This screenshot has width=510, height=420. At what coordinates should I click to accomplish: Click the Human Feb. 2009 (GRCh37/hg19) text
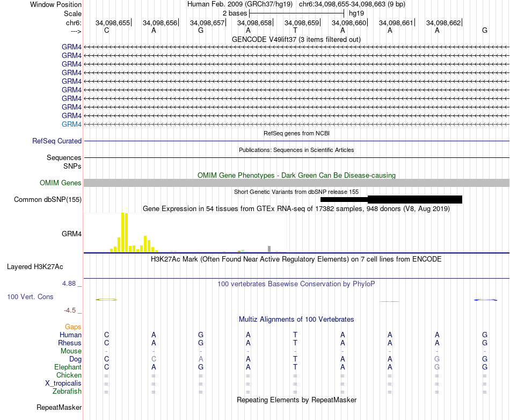click(240, 4)
